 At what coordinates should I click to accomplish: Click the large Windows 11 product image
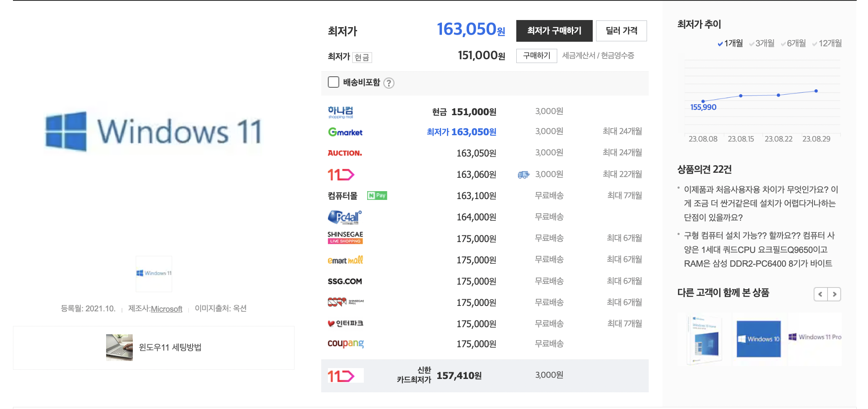click(x=154, y=131)
